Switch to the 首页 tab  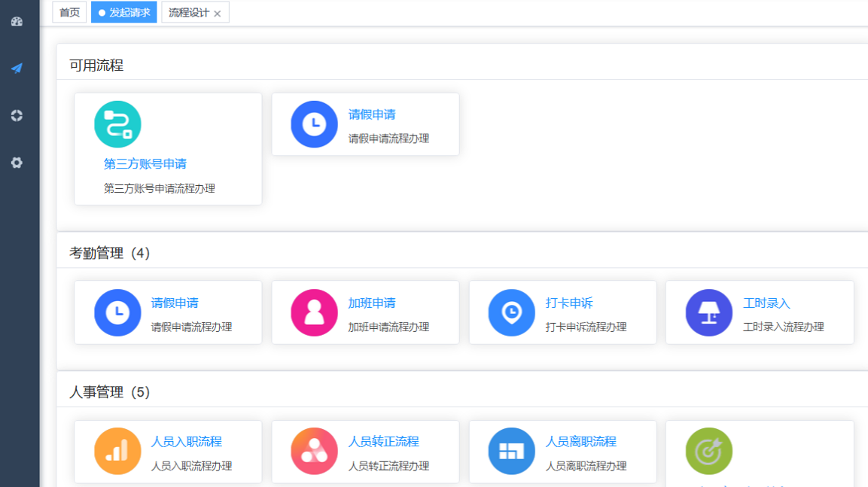point(69,12)
